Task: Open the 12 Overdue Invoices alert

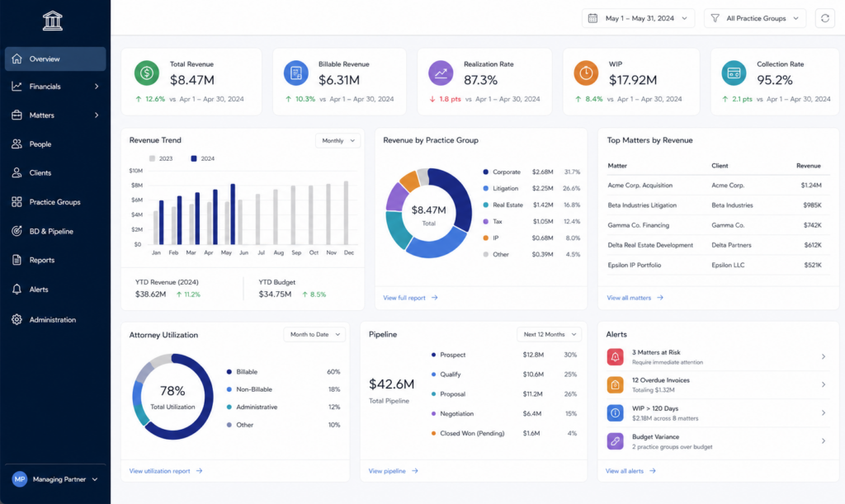Action: tap(717, 385)
